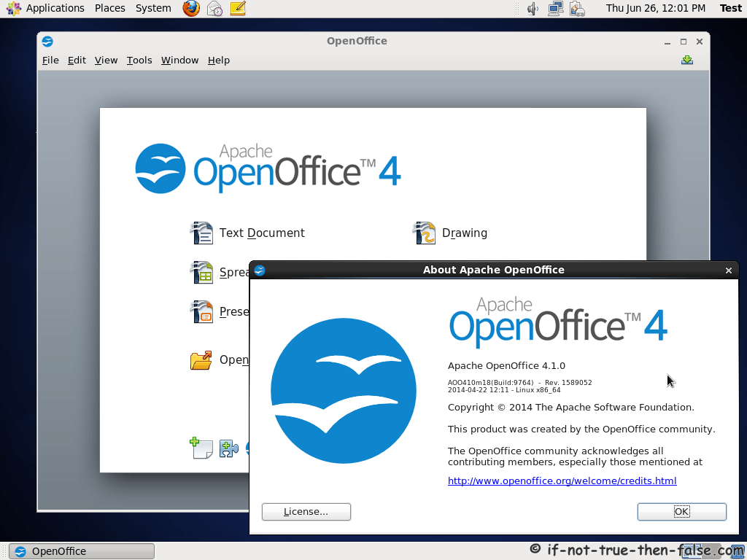The height and width of the screenshot is (560, 747).
Task: Click the OpenOffice taskbar button
Action: point(82,551)
